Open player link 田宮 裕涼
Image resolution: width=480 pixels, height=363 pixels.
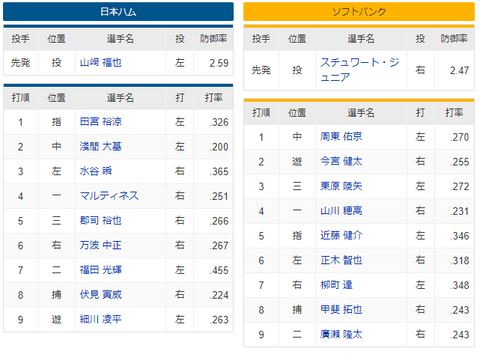tap(101, 122)
